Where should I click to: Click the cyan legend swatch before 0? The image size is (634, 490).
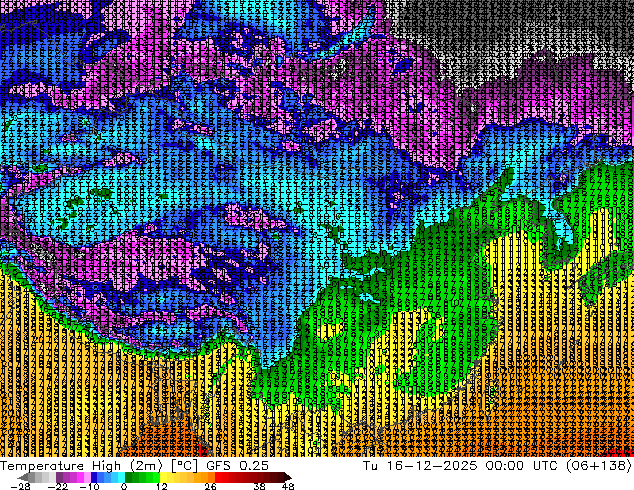point(122,477)
